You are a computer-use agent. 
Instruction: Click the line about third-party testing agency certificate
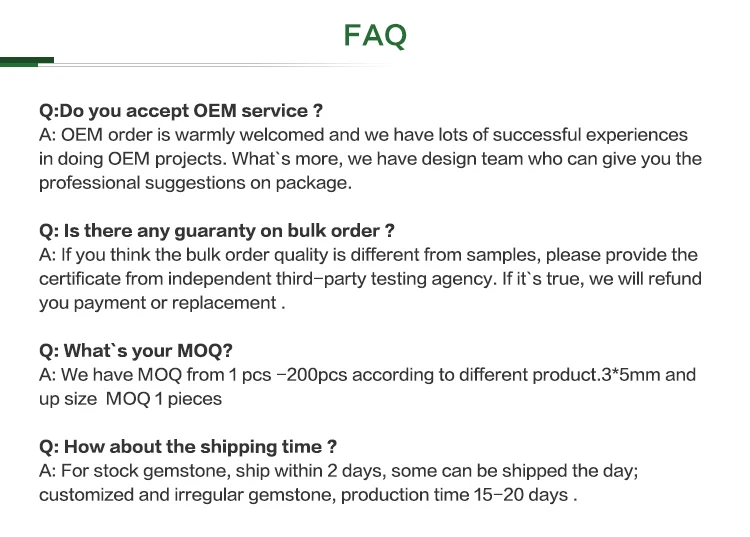coord(370,279)
